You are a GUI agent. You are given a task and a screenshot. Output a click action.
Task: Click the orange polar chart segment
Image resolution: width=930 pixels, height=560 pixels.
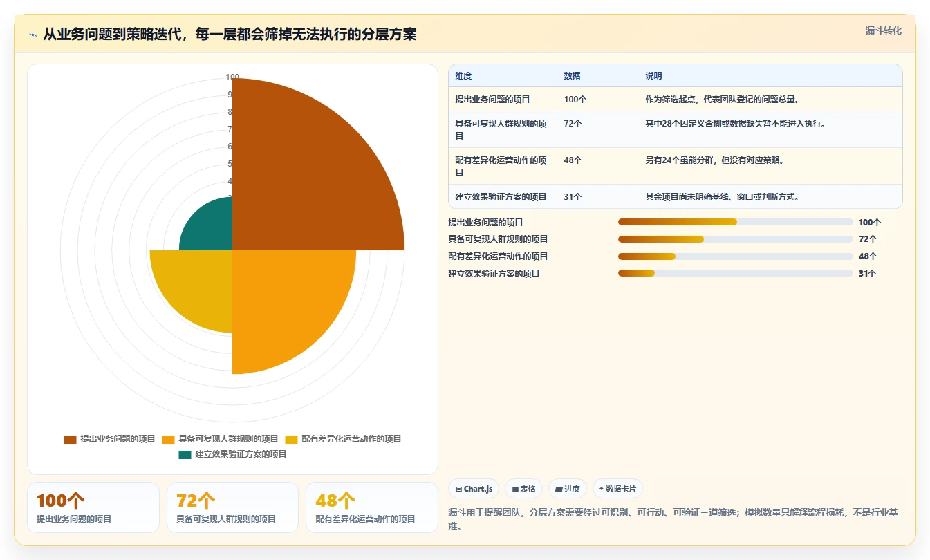click(283, 304)
